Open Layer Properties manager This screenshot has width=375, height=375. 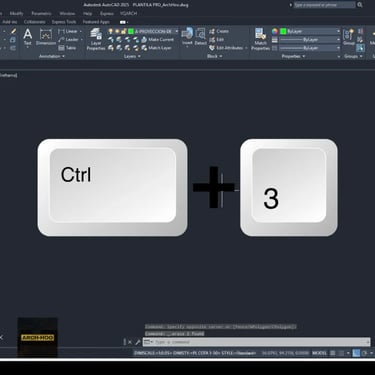pos(96,39)
